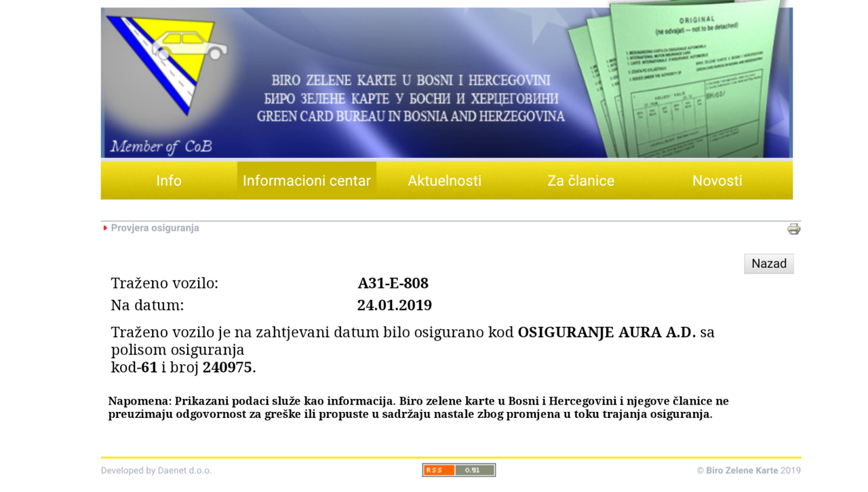Click the date 24.01.2019

click(x=394, y=305)
